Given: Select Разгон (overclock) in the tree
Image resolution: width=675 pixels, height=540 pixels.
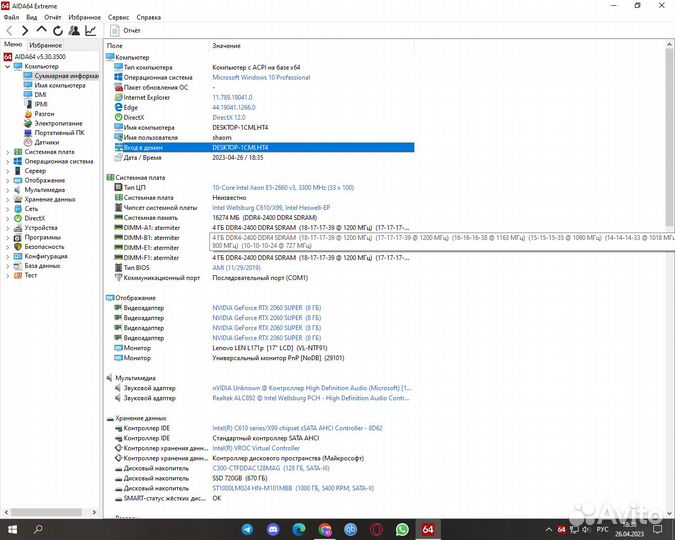Looking at the screenshot, I should (x=45, y=113).
